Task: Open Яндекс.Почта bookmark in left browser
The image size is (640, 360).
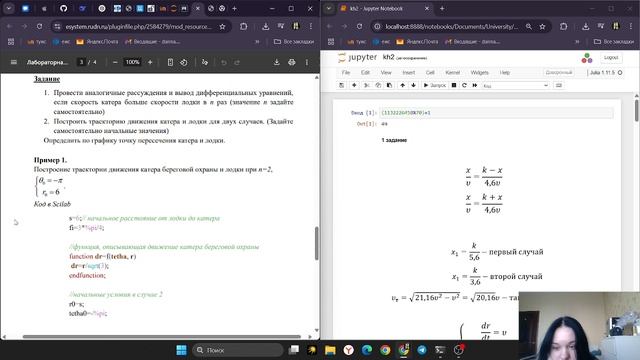Action: tap(97, 42)
